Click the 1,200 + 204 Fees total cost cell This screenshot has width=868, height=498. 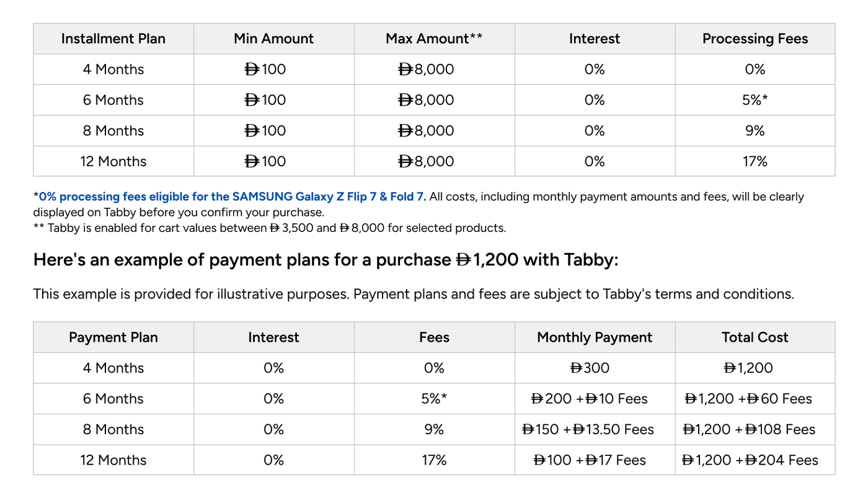[750, 460]
